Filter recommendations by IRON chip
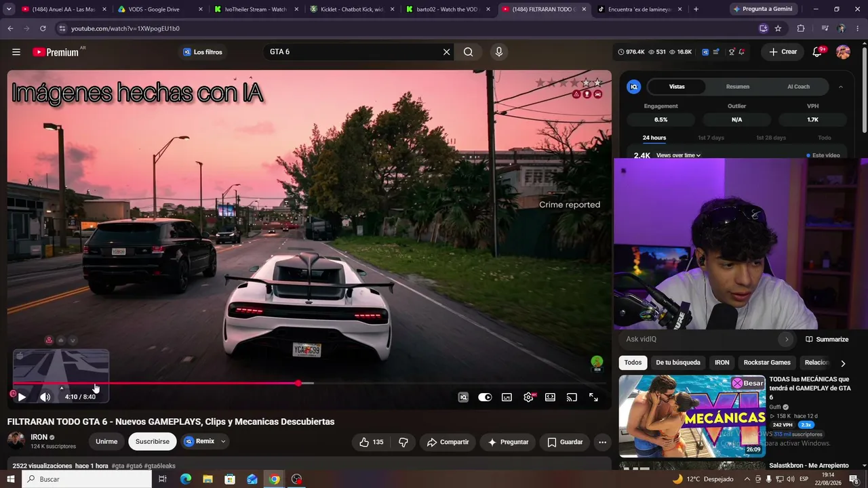 click(x=722, y=363)
